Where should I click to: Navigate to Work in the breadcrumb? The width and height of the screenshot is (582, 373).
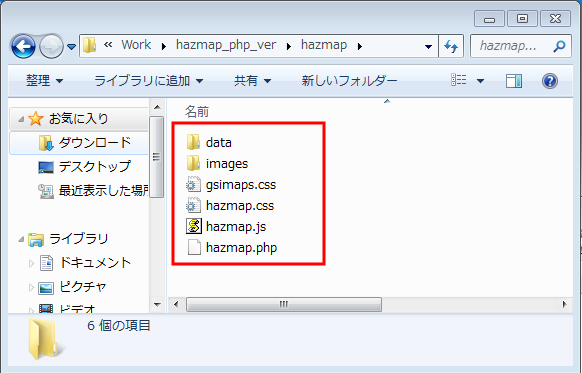click(136, 45)
